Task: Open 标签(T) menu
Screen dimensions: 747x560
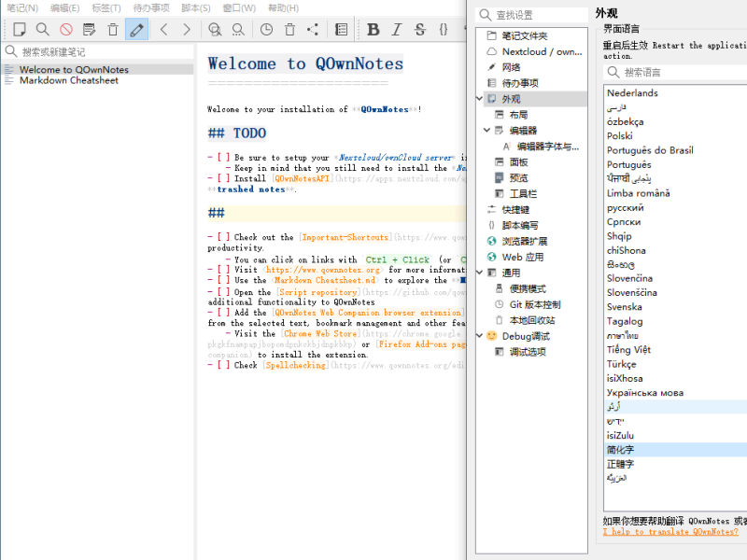Action: click(x=106, y=8)
